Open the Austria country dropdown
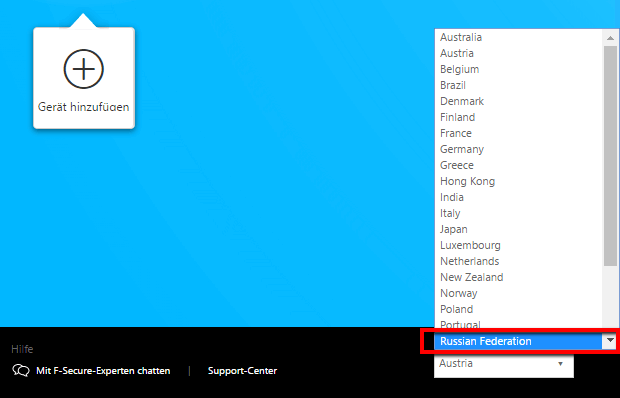Screen dimensions: 620x398 [x=504, y=364]
